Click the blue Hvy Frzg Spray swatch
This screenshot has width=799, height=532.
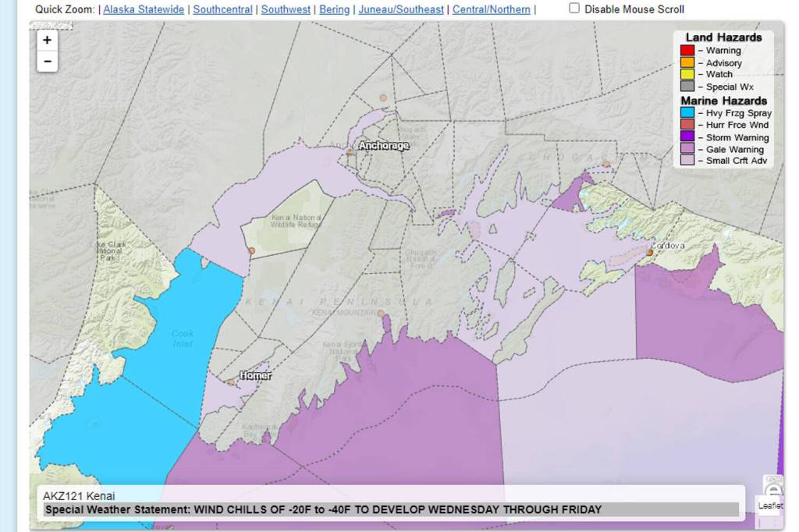(x=687, y=113)
